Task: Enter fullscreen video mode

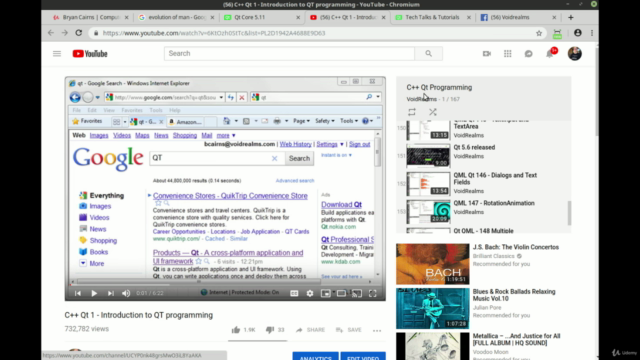Action: [x=373, y=293]
